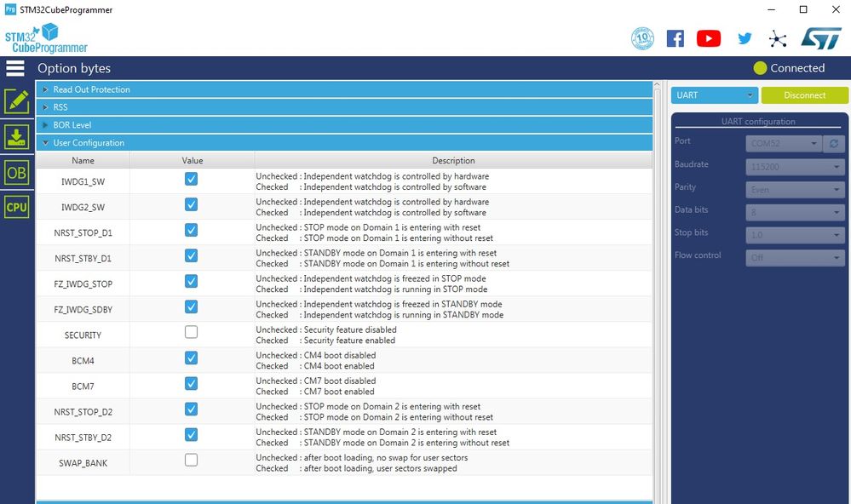Disable the BCM4 boot checkbox
The width and height of the screenshot is (851, 504).
pos(191,358)
